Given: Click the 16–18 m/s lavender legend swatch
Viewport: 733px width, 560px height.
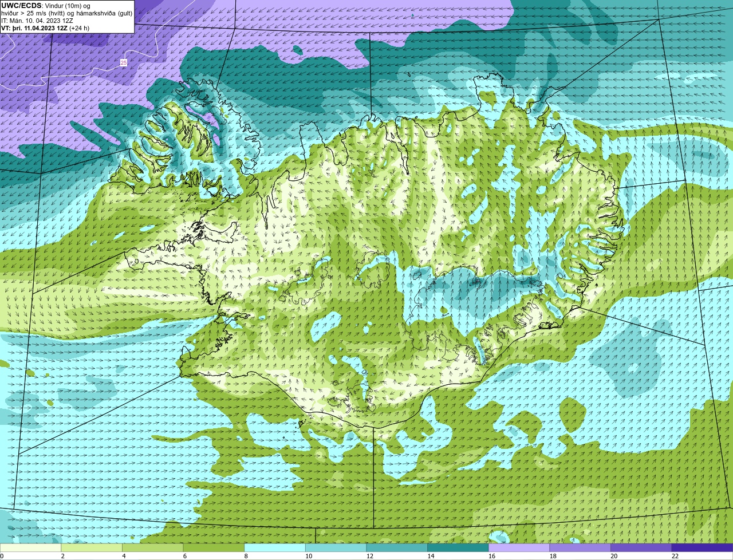Looking at the screenshot, I should click(519, 547).
